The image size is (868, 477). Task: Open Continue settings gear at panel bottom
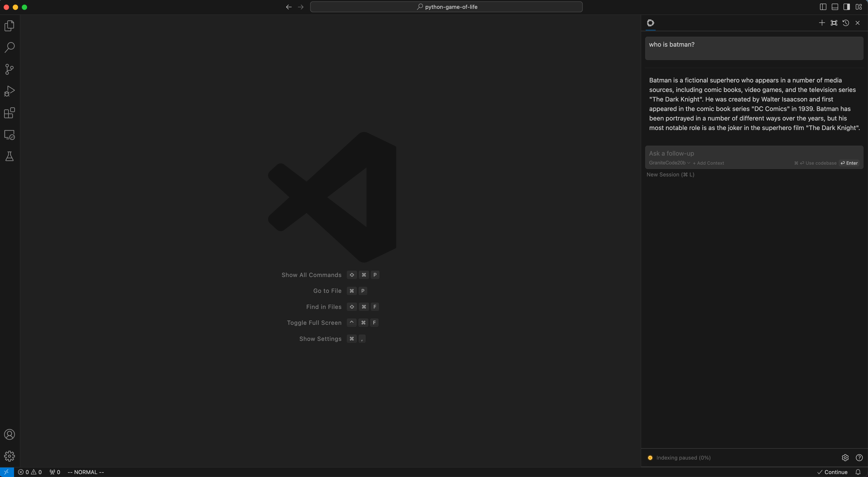[845, 458]
